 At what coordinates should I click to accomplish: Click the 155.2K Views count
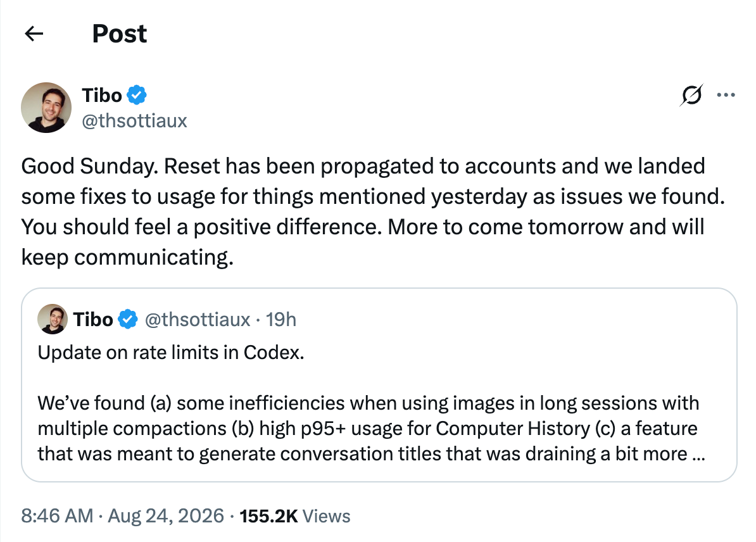point(294,516)
